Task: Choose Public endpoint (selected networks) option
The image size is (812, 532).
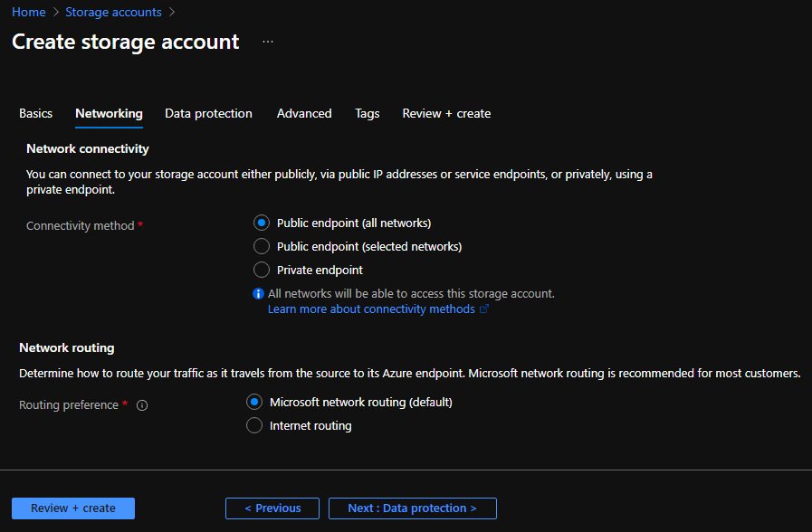Action: 262,246
